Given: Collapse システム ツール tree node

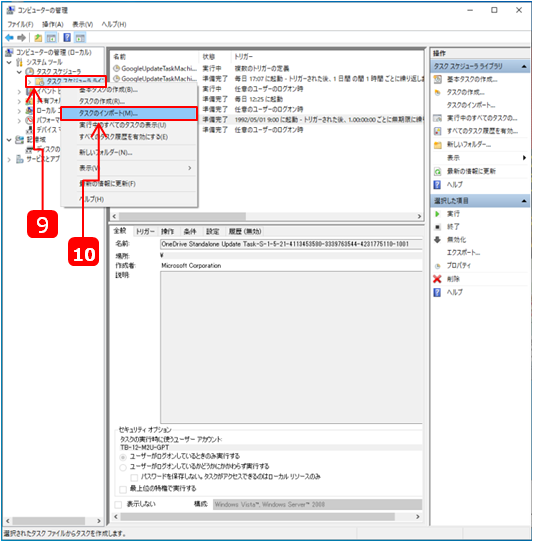Looking at the screenshot, I should 9,63.
